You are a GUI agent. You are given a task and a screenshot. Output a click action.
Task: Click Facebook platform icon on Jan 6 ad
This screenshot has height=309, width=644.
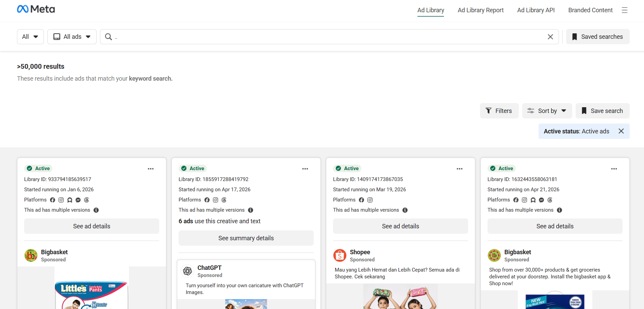coord(52,200)
